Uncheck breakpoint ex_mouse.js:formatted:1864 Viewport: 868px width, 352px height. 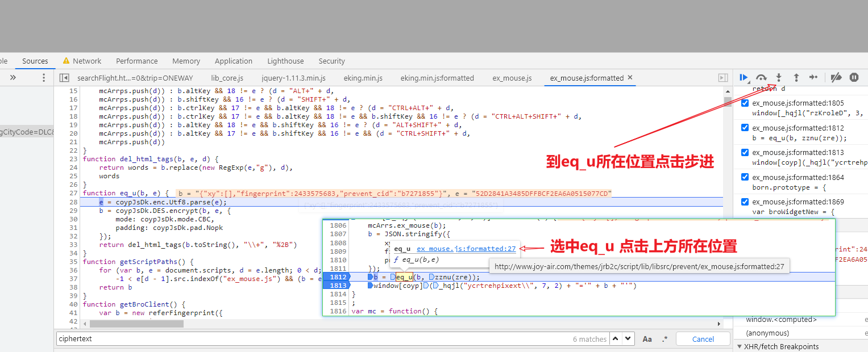pos(745,177)
